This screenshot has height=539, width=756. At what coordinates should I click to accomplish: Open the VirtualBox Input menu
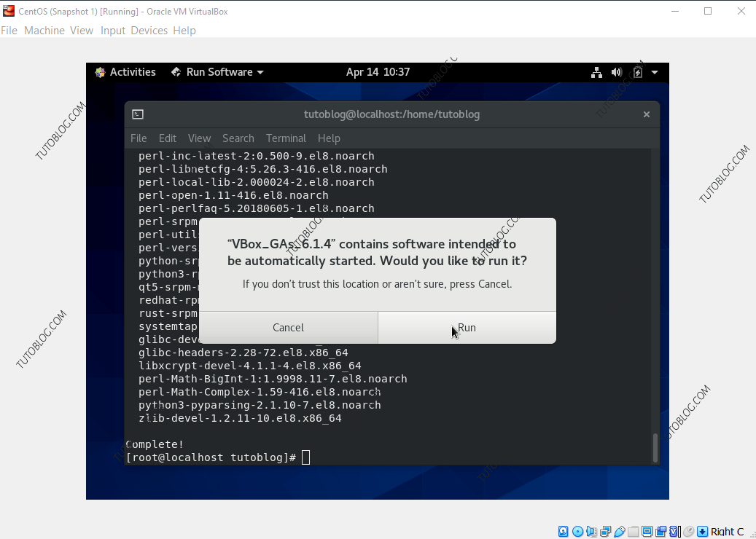(x=113, y=31)
